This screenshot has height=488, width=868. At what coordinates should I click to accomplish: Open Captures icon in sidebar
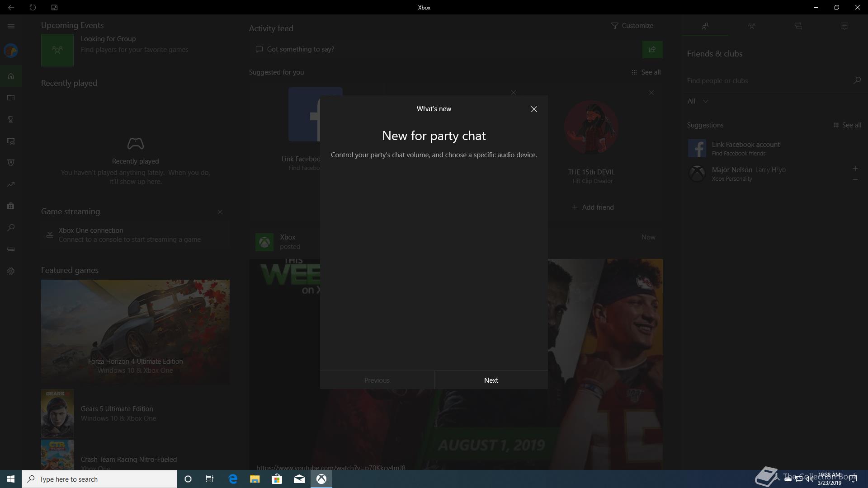point(11,141)
